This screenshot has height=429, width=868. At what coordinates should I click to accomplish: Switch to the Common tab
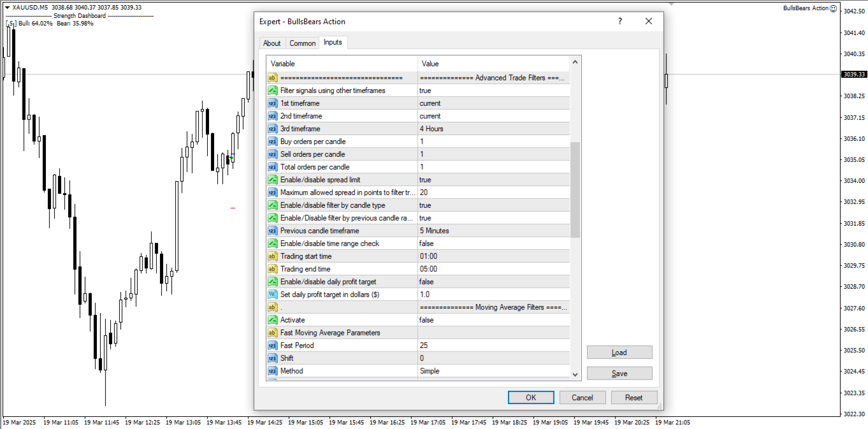(302, 43)
